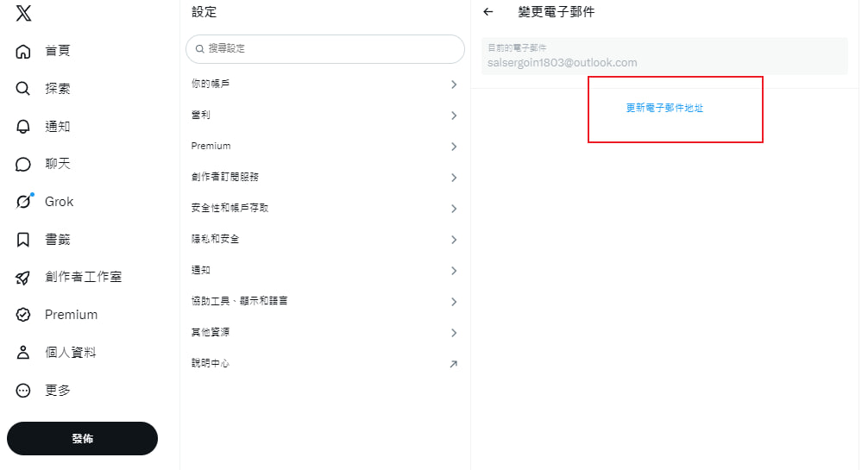Image resolution: width=868 pixels, height=470 pixels.
Task: Open the 個人資料 person icon
Action: (23, 353)
